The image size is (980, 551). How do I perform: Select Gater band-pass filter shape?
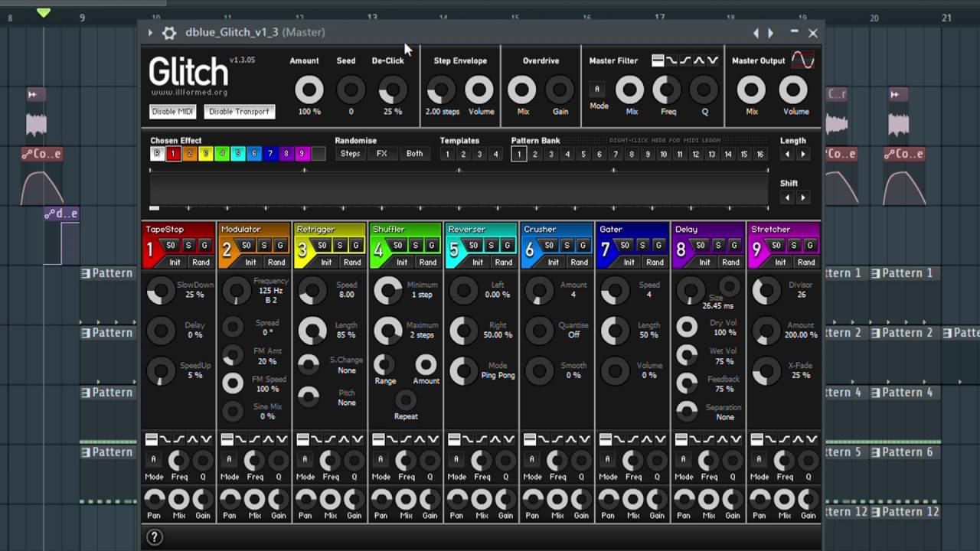(x=648, y=439)
